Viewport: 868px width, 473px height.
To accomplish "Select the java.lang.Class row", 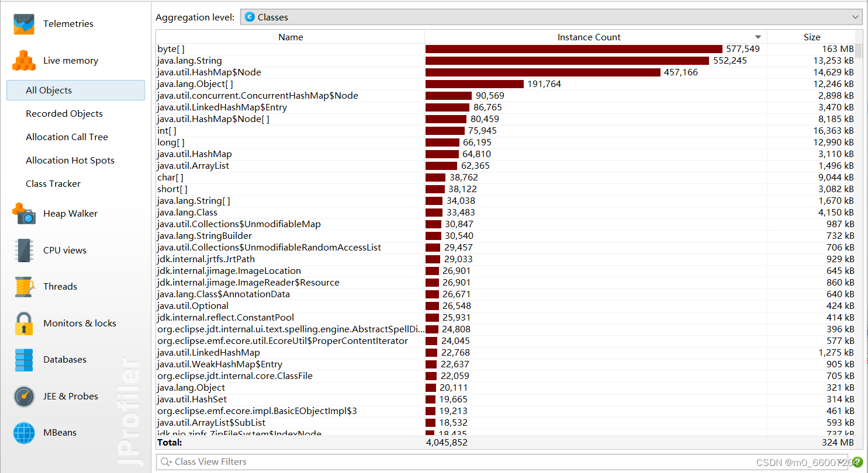I will (x=506, y=213).
